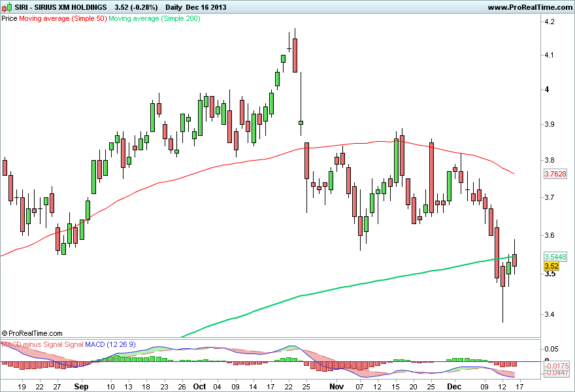Click the Price legend label

point(9,18)
